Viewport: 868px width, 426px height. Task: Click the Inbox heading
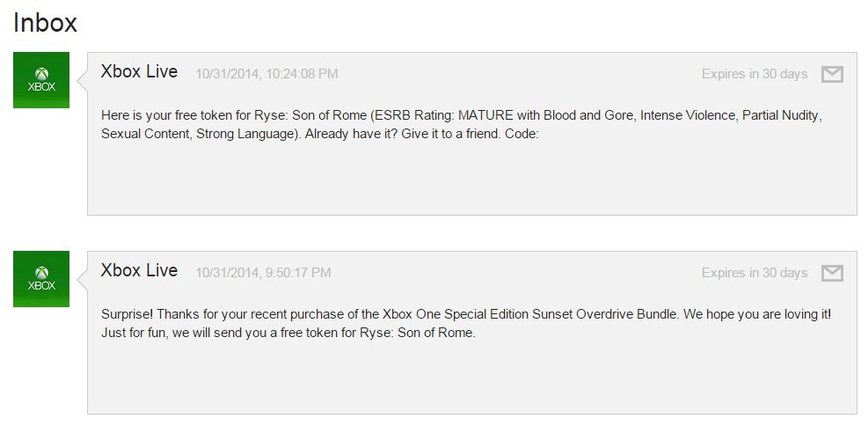[x=45, y=24]
